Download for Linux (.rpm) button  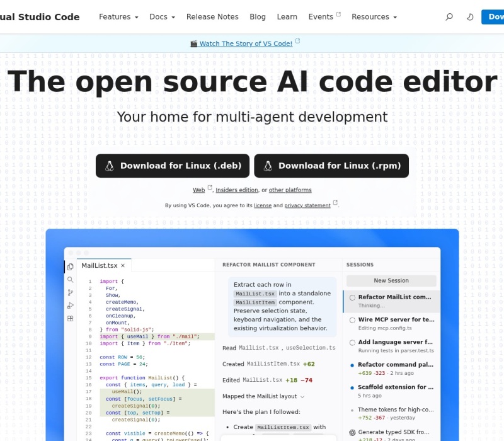click(x=331, y=166)
